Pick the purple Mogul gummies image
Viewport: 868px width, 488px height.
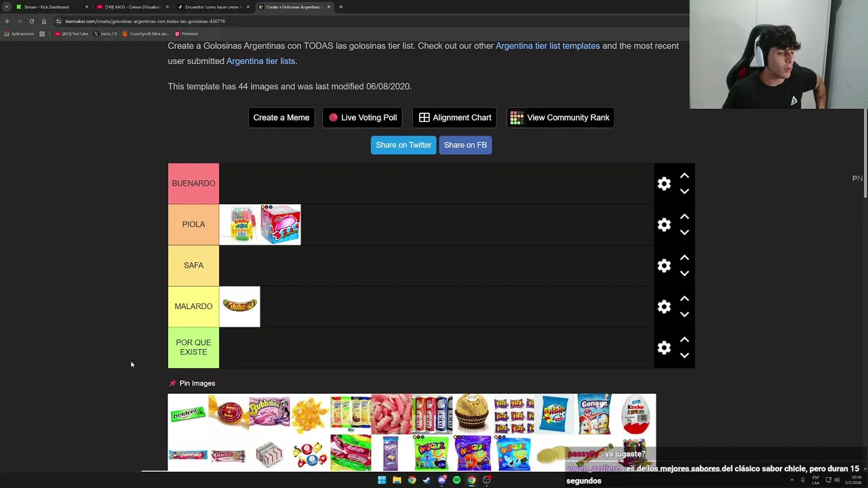point(473,453)
